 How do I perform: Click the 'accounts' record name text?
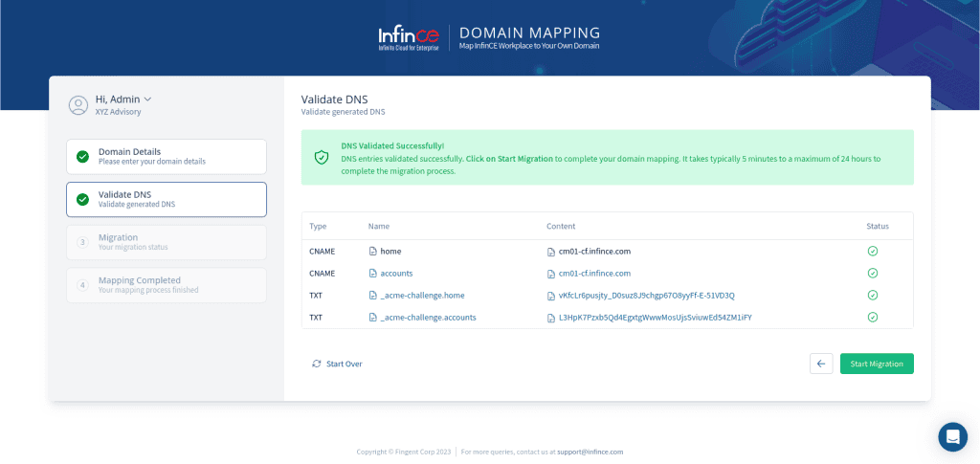396,273
